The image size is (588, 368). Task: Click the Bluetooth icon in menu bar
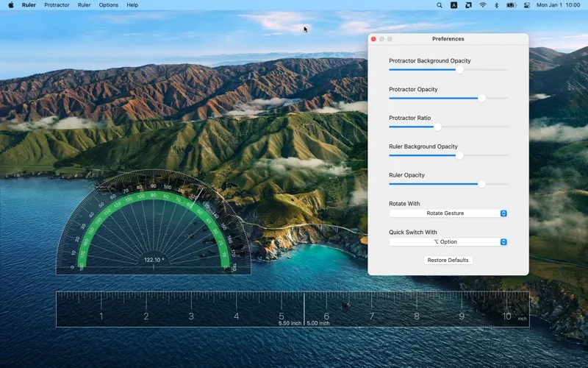[497, 5]
